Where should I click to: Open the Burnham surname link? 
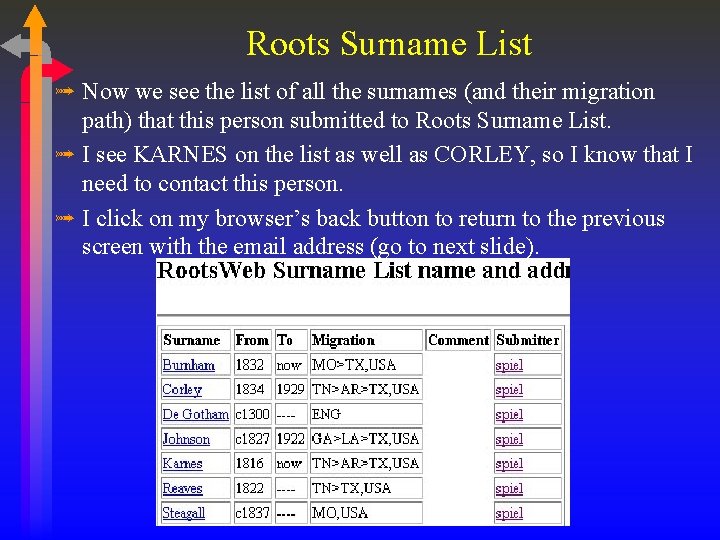[x=189, y=365]
